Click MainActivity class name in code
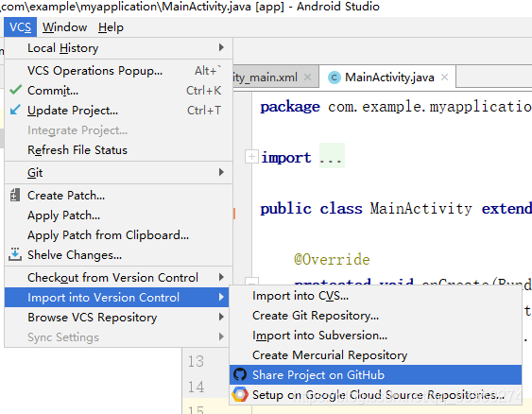Viewport: 532px width, 414px height. (420, 208)
